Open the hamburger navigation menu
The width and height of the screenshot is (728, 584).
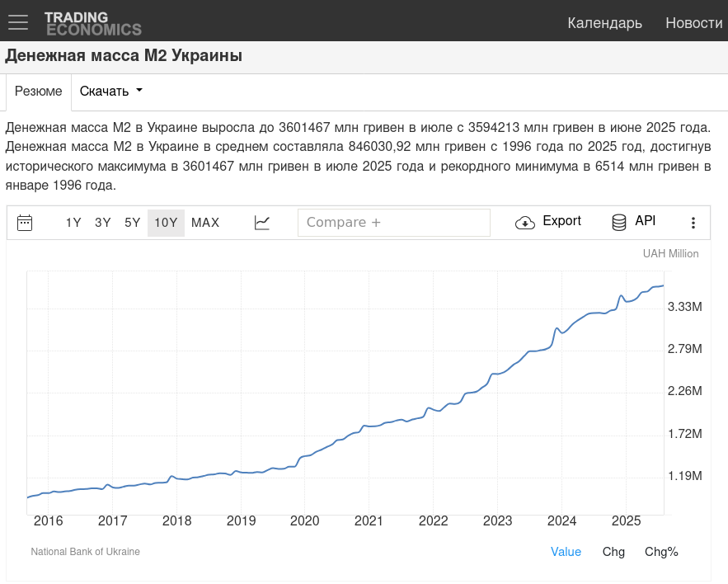[x=18, y=22]
